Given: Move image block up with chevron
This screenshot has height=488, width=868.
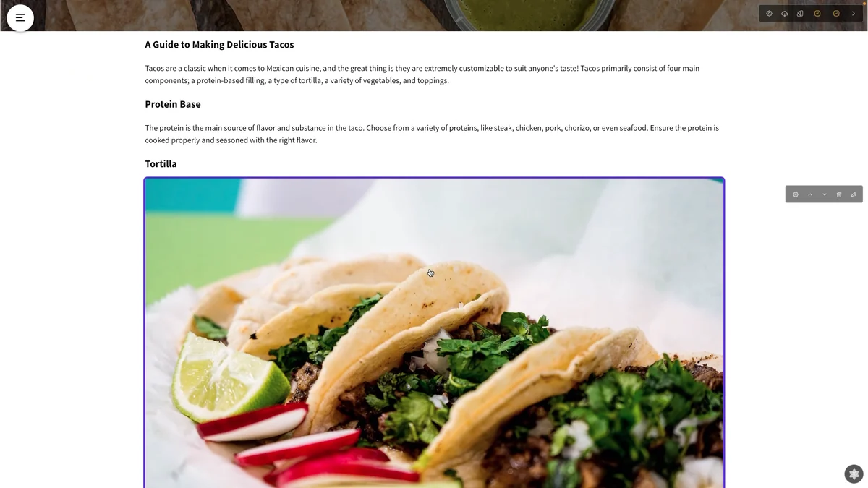Looking at the screenshot, I should tap(810, 194).
